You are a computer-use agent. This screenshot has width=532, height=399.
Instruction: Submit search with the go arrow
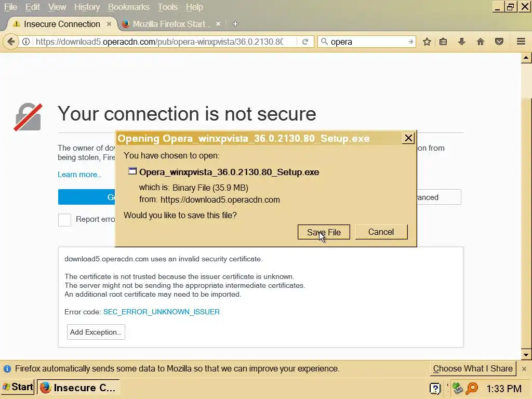point(410,42)
